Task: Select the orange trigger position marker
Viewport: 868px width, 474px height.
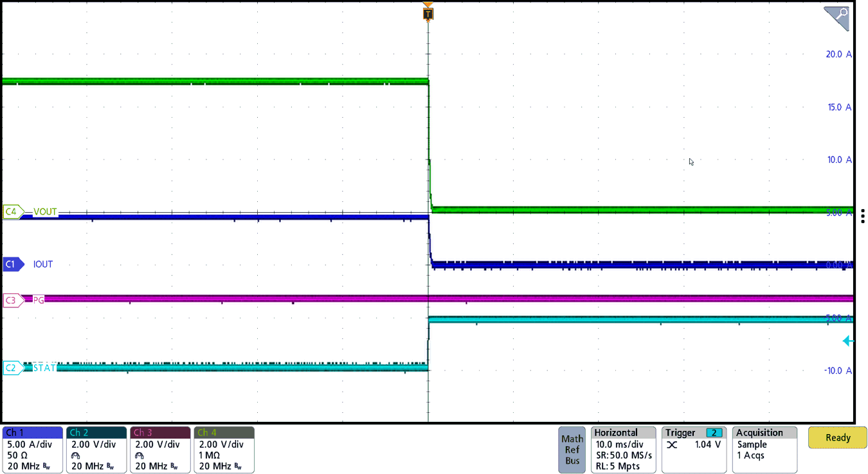Action: (428, 12)
